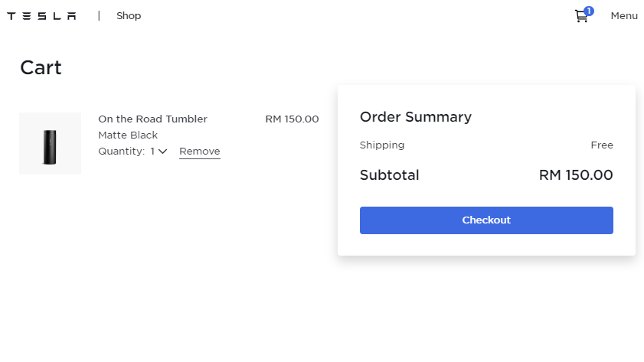Click the subtotal amount RM 150.00
Image resolution: width=644 pixels, height=362 pixels.
coord(576,175)
